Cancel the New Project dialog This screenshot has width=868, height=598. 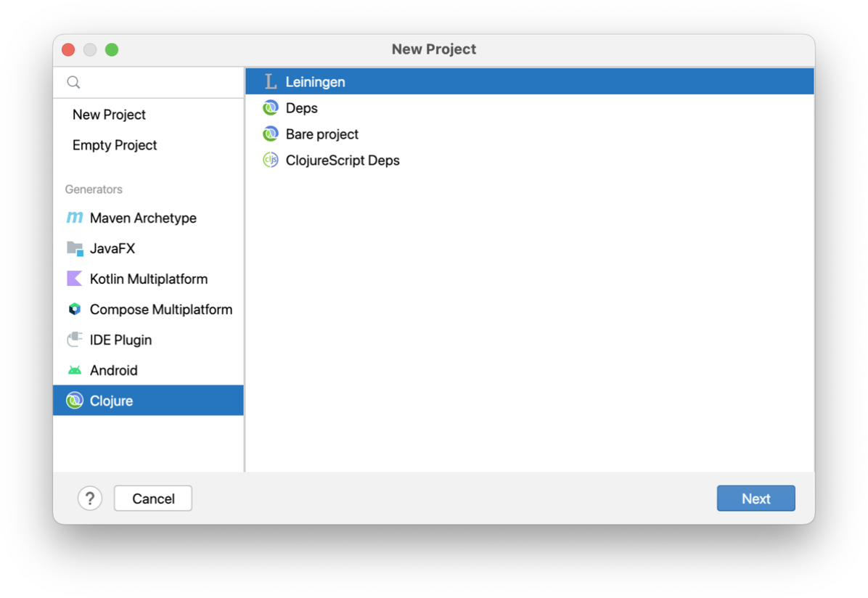click(x=153, y=499)
